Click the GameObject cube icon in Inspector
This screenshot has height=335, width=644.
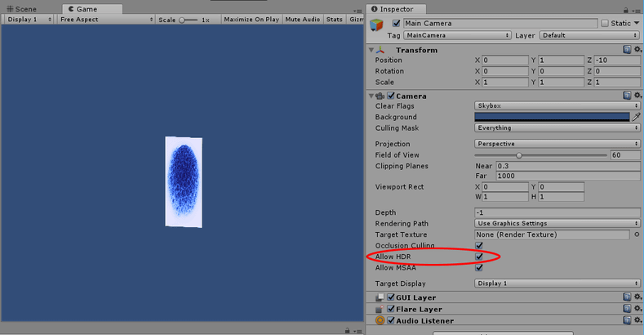coord(376,25)
